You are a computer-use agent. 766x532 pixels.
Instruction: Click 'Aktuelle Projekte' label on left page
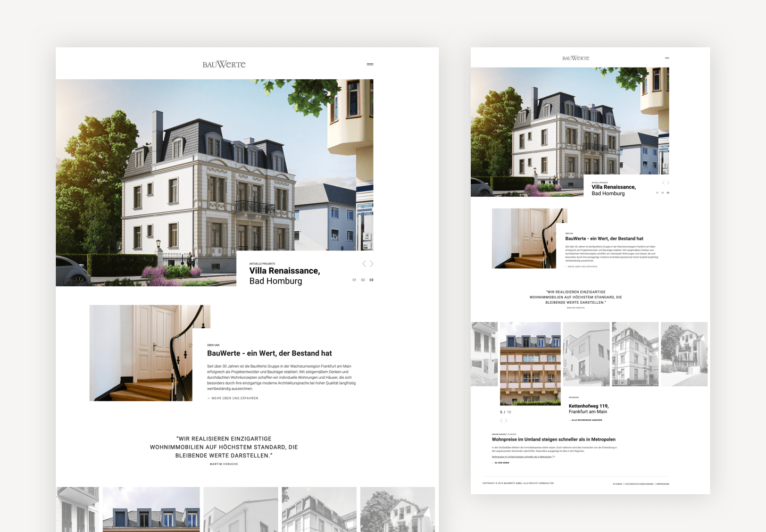click(262, 263)
